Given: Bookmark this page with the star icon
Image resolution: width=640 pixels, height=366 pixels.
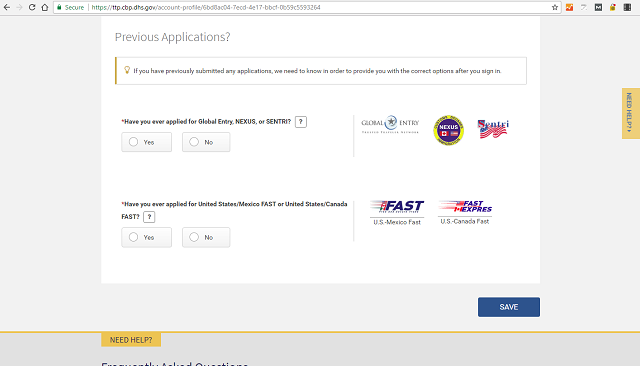Looking at the screenshot, I should tap(555, 7).
